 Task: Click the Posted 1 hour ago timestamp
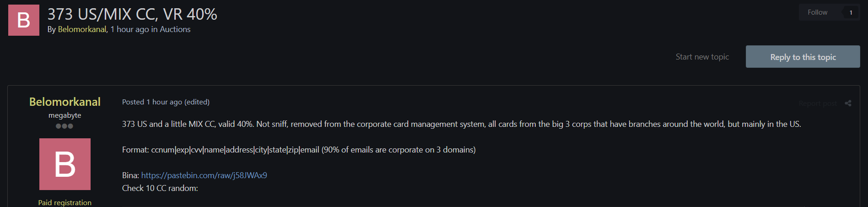(x=152, y=102)
